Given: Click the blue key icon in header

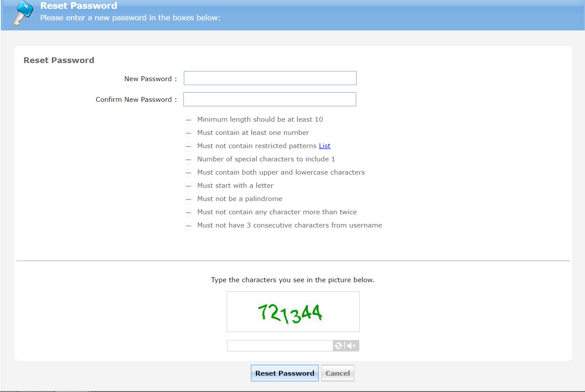Looking at the screenshot, I should (x=22, y=13).
